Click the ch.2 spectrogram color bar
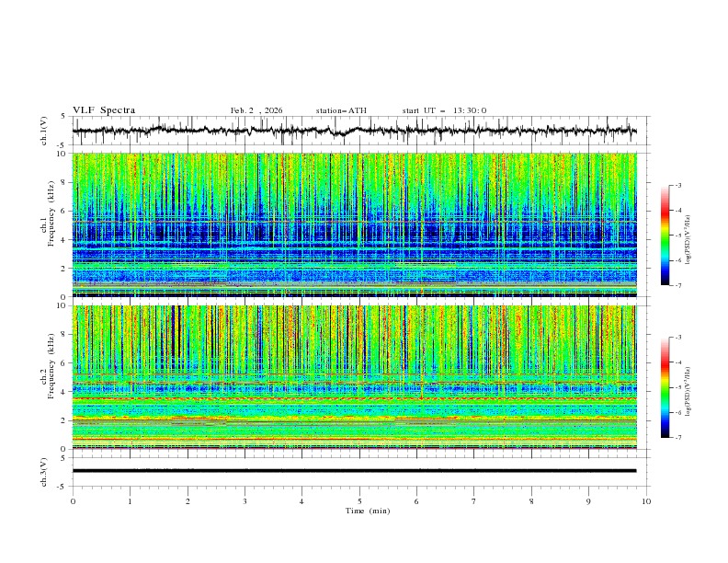 tap(665, 387)
